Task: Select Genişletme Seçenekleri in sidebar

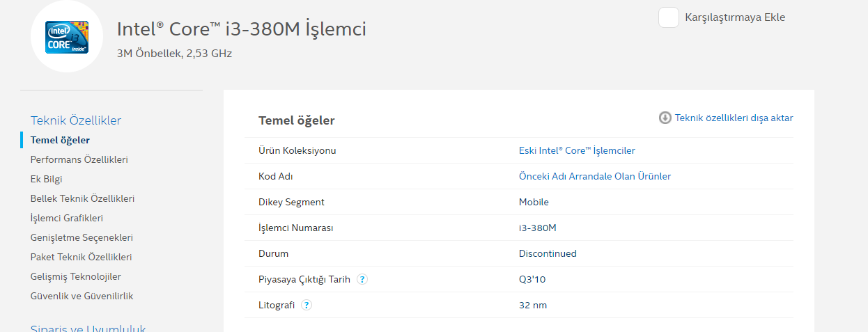Action: (82, 237)
